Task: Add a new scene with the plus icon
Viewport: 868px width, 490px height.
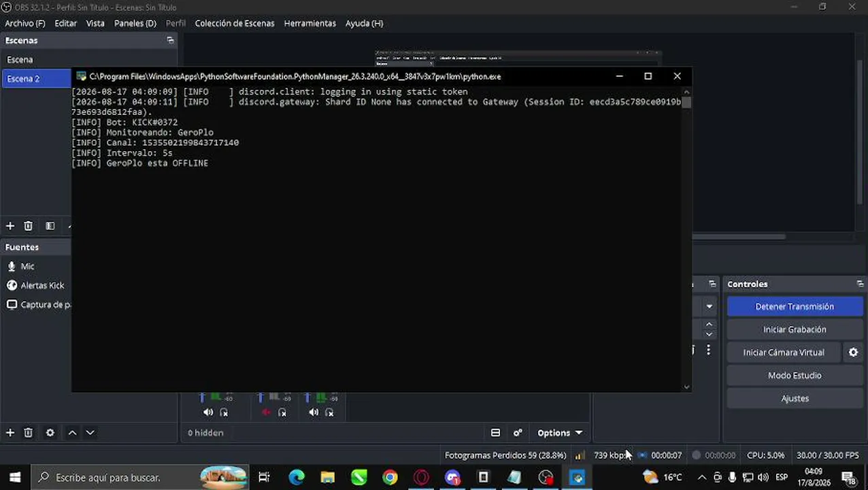Action: pos(10,226)
